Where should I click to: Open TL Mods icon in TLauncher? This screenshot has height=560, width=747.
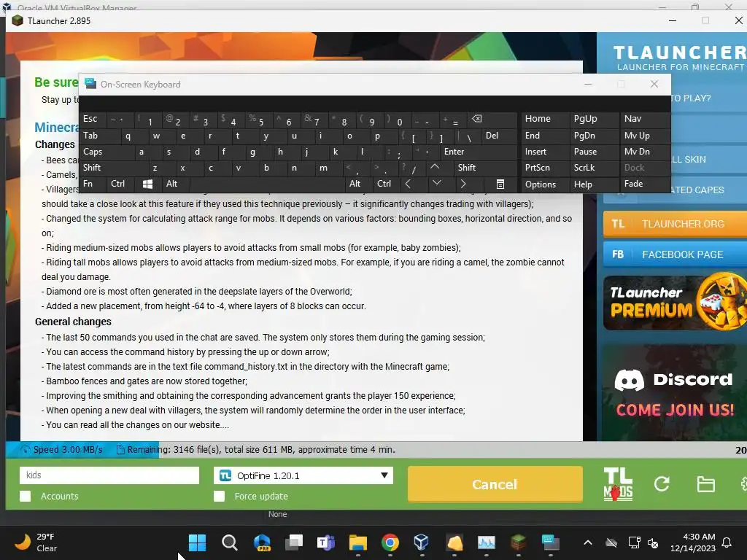tap(618, 484)
